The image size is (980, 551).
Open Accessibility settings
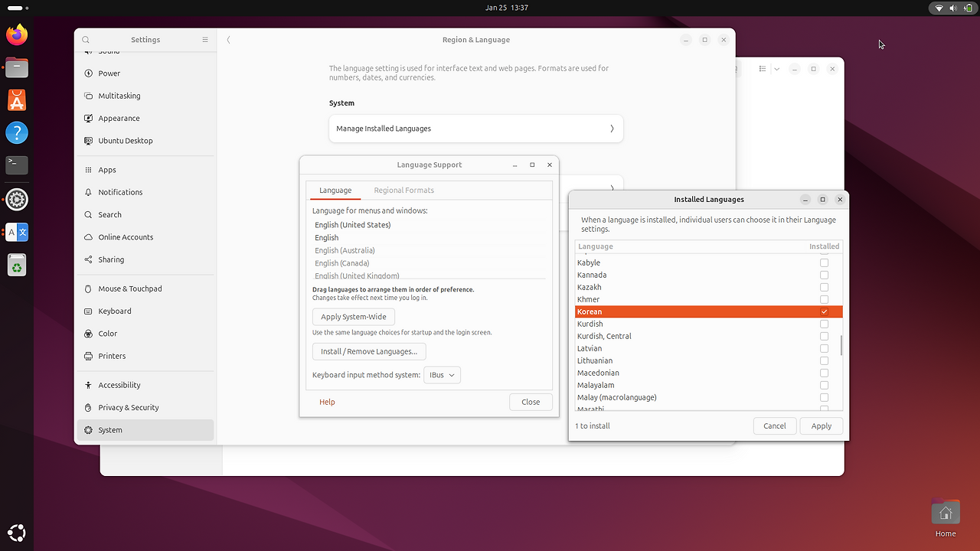coord(145,385)
